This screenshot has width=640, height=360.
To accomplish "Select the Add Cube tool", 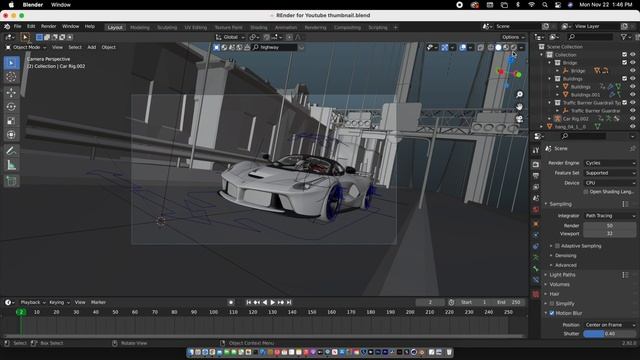I will pyautogui.click(x=11, y=181).
